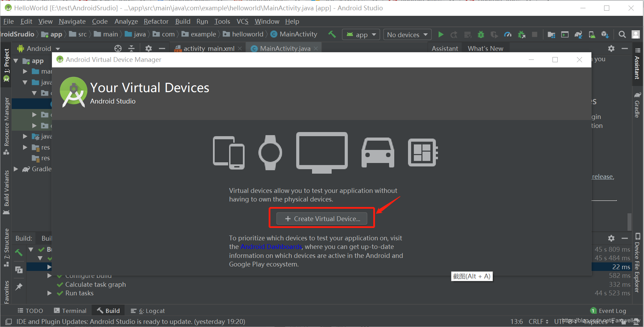Open the Event Log button
The width and height of the screenshot is (644, 327).
pyautogui.click(x=608, y=310)
